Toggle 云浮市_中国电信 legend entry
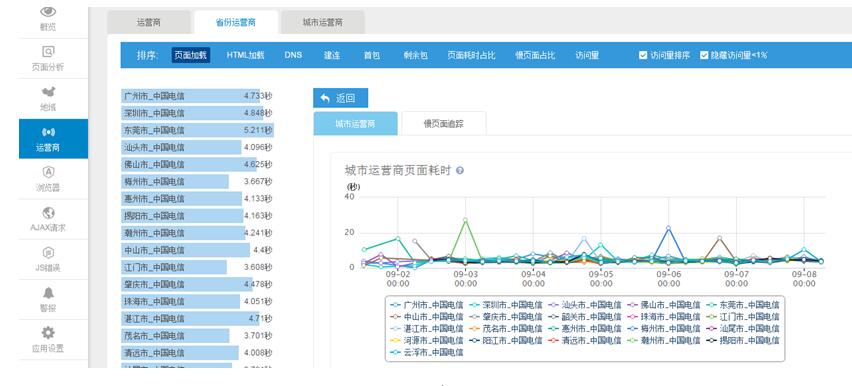This screenshot has width=852, height=386. tap(427, 353)
